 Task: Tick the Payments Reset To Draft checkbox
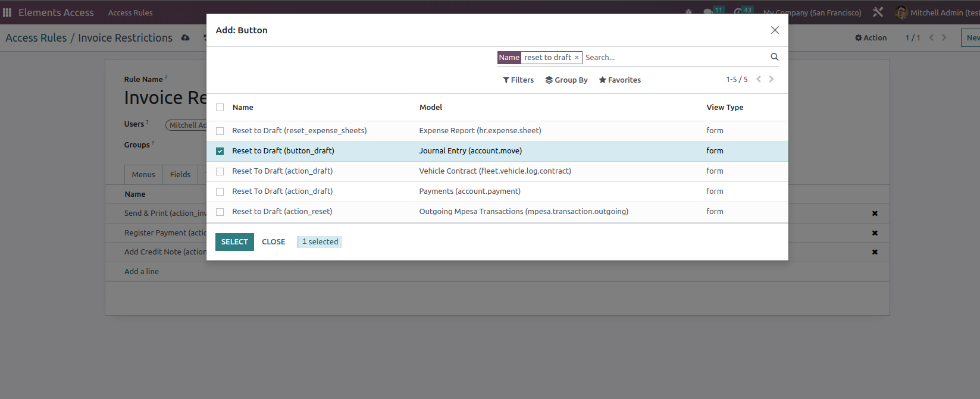220,191
